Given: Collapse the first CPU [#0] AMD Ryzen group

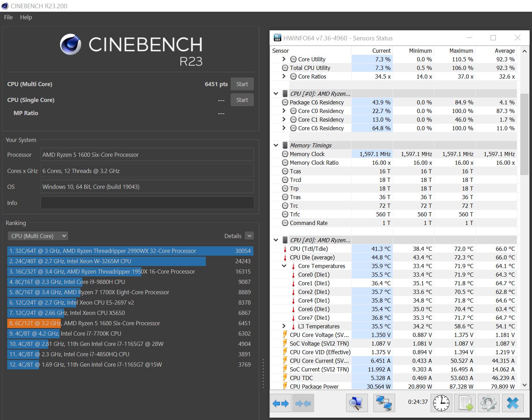Looking at the screenshot, I should point(276,93).
